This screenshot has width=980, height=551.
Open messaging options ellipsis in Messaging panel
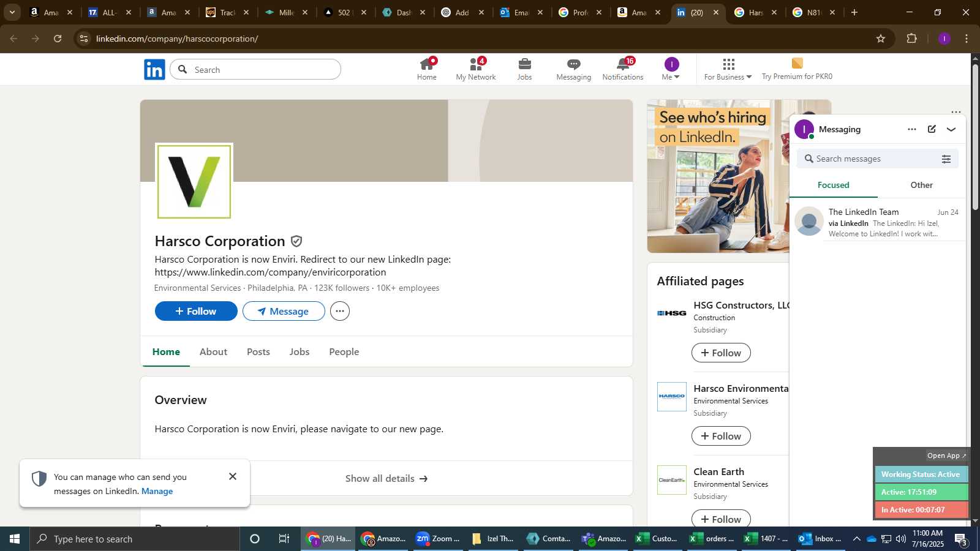point(912,129)
